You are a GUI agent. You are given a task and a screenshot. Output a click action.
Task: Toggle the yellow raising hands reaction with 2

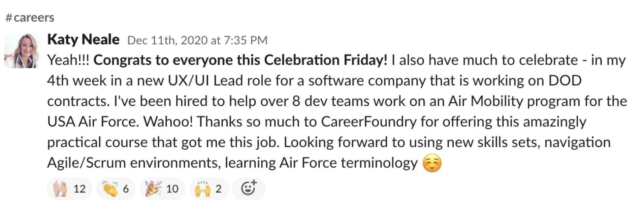coord(209,189)
